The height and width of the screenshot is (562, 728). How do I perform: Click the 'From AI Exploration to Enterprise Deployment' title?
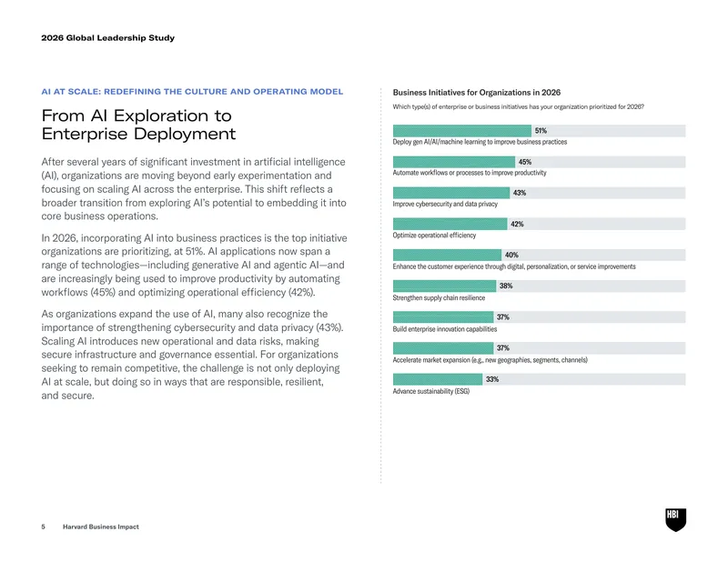(x=138, y=125)
